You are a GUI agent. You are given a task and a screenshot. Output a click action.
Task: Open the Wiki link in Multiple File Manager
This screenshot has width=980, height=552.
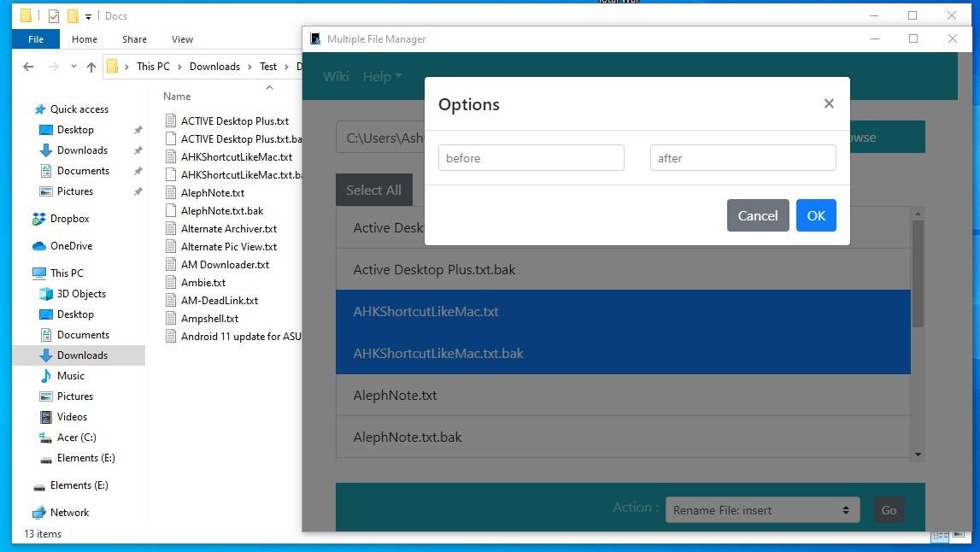[x=336, y=76]
